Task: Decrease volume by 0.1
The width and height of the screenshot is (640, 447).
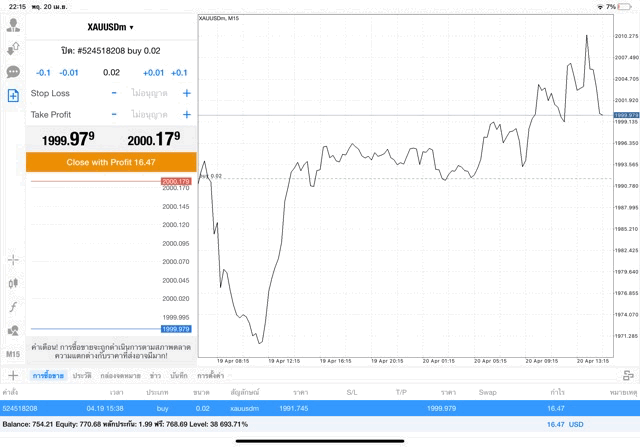Action: click(x=43, y=73)
